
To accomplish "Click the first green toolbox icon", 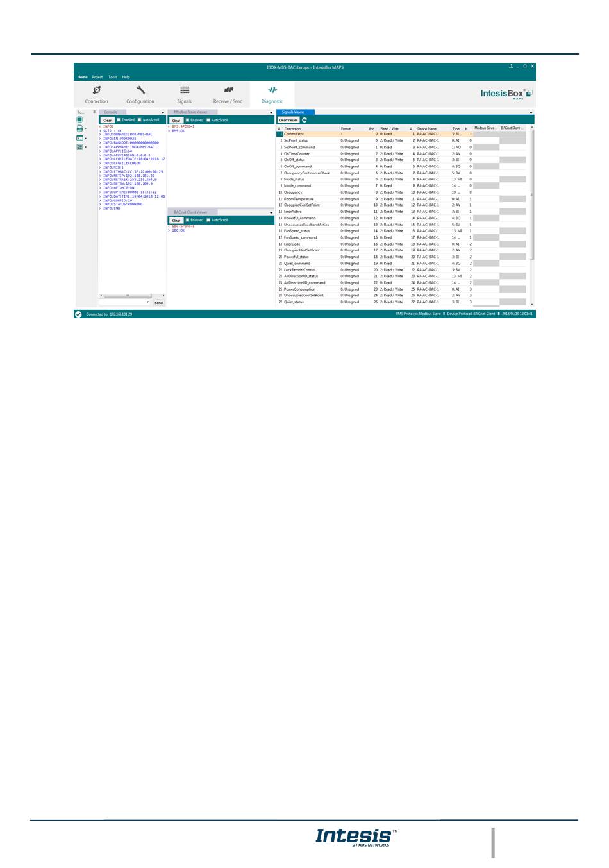I will [x=80, y=120].
